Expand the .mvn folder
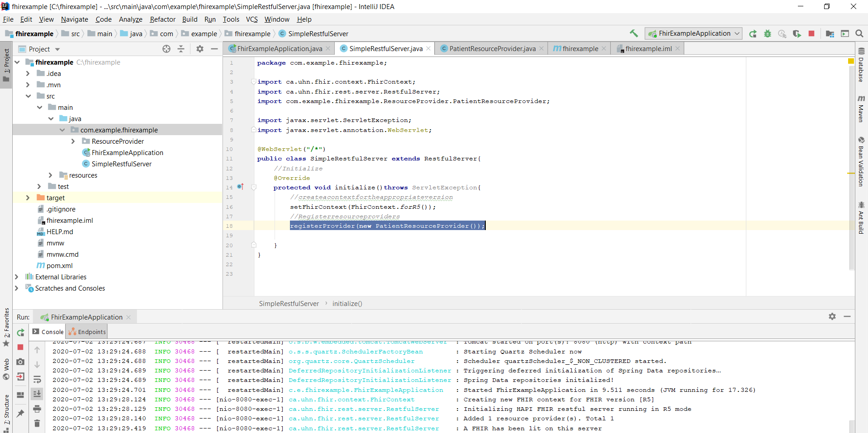Screen dimensions: 868x433 pyautogui.click(x=28, y=85)
